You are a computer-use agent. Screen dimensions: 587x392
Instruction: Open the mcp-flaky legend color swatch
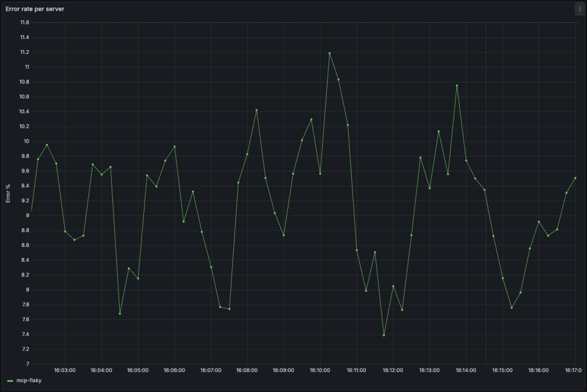[10, 381]
